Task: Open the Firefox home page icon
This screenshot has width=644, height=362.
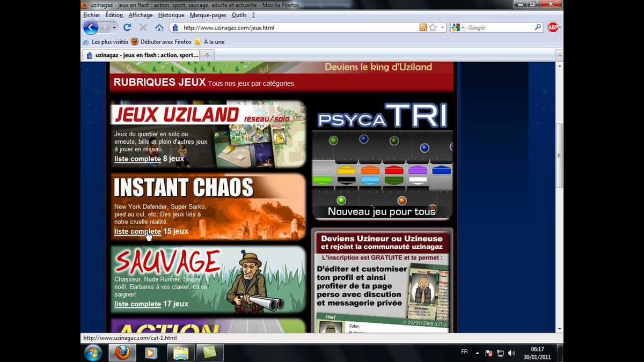Action: [x=159, y=27]
